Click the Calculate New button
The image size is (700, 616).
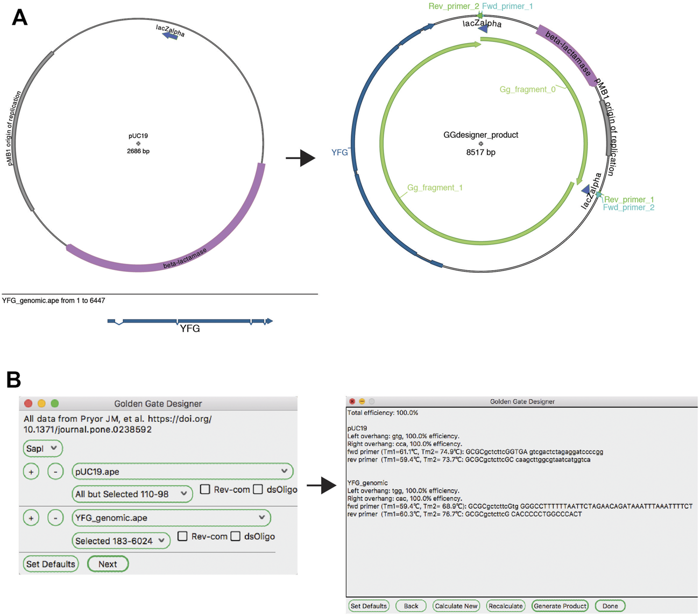tap(456, 606)
